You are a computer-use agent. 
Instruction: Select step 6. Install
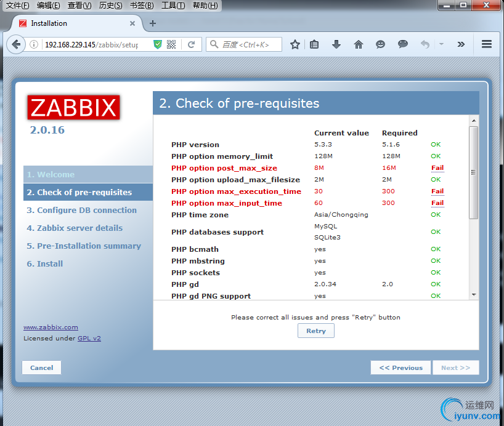[x=45, y=263]
